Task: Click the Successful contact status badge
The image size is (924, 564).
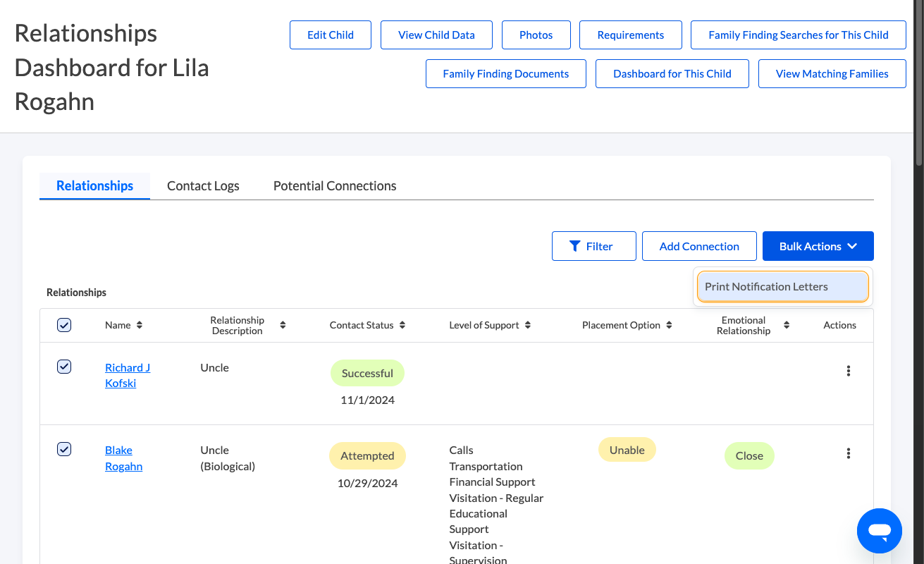Action: 367,373
